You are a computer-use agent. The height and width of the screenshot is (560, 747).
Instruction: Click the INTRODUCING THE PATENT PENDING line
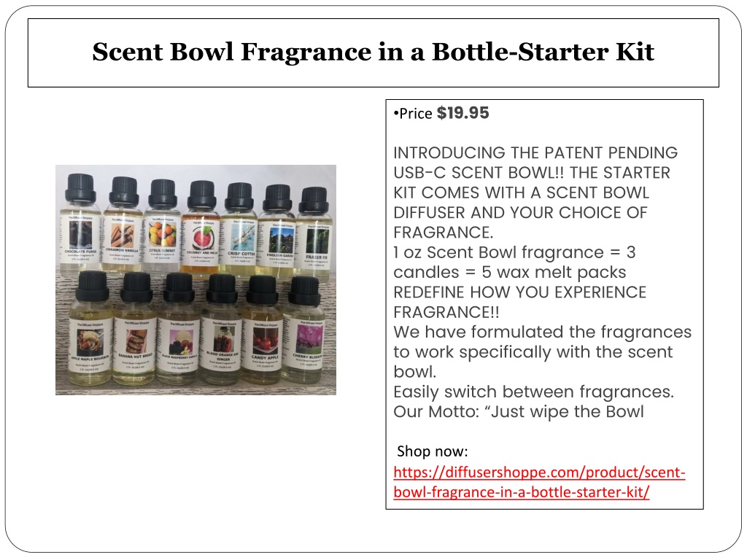[535, 153]
